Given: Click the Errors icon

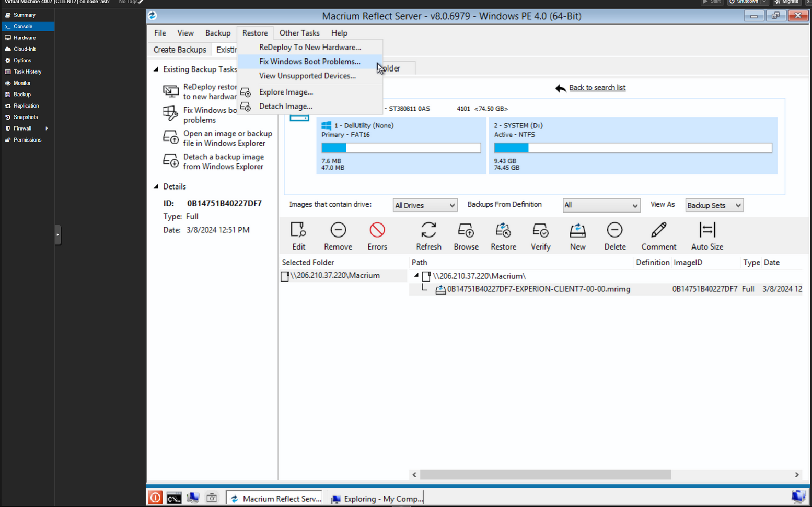Looking at the screenshot, I should point(377,230).
